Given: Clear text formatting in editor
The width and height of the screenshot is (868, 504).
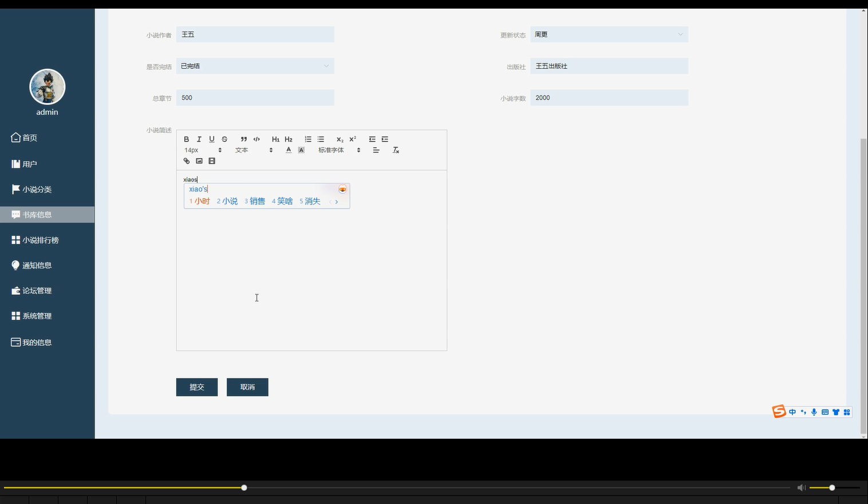Looking at the screenshot, I should [396, 150].
